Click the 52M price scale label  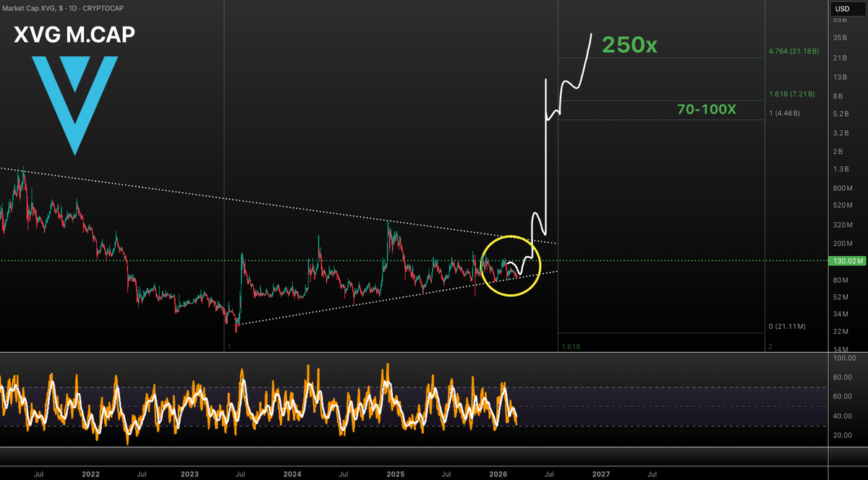point(841,297)
